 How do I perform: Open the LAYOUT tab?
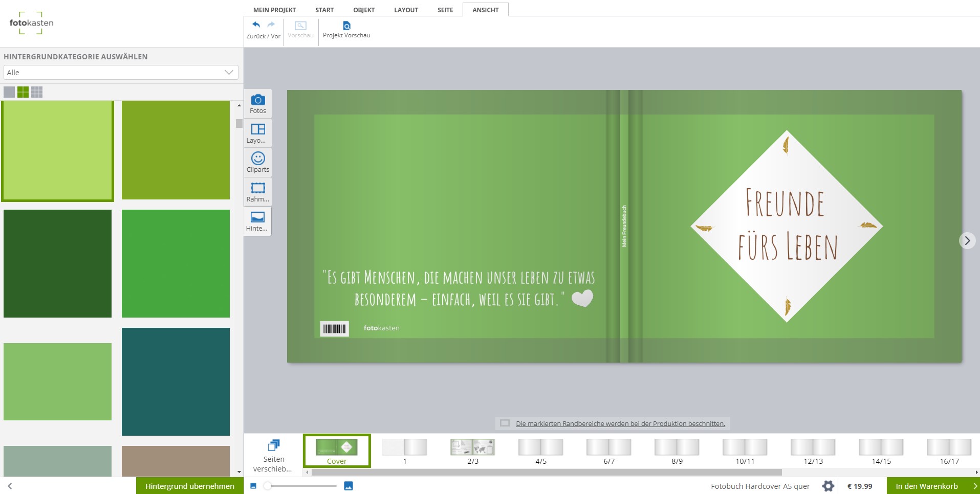click(x=406, y=10)
